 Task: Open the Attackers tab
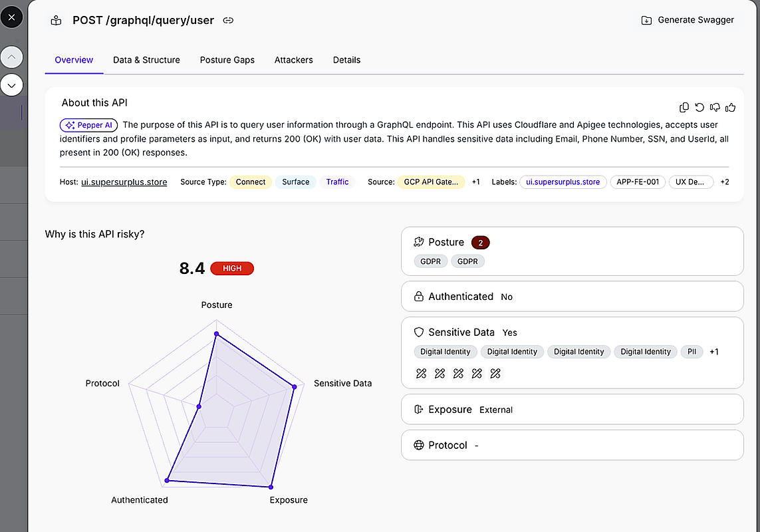tap(293, 60)
